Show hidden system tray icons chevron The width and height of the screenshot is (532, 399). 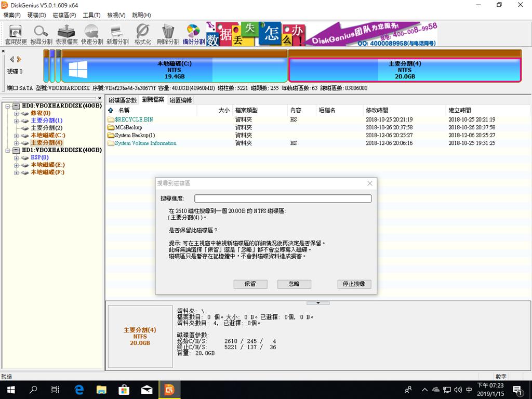424,390
